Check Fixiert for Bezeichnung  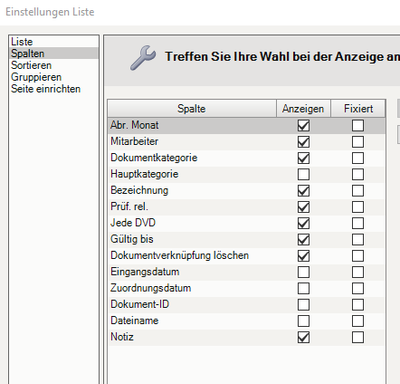[358, 191]
